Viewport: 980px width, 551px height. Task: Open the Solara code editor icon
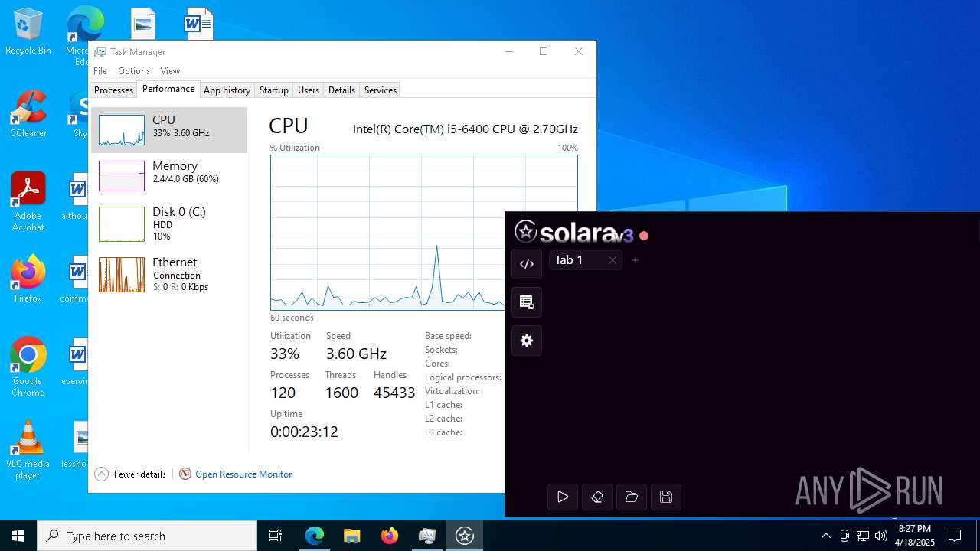527,264
